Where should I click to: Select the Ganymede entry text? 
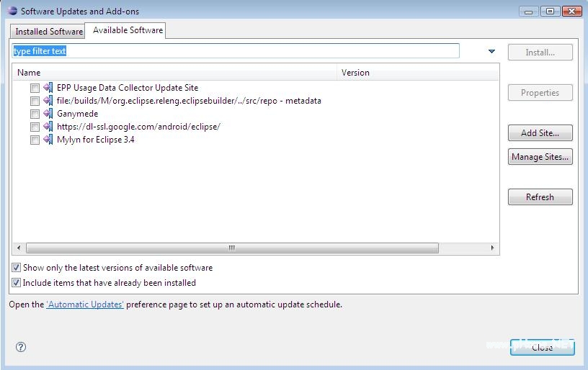tap(77, 114)
